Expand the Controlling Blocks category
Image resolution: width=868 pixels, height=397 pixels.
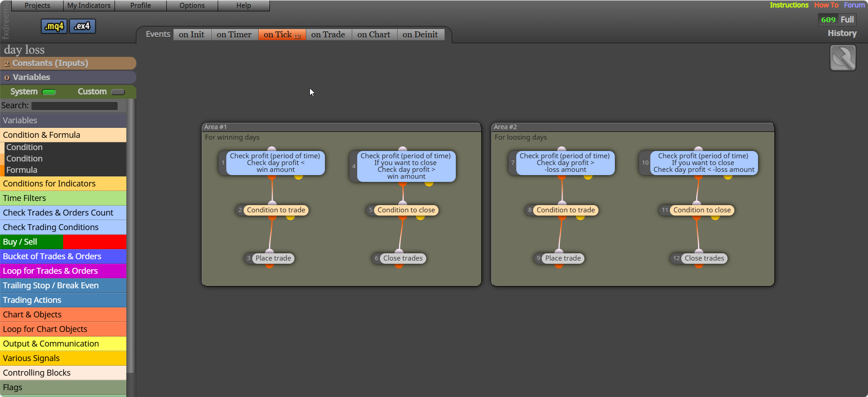[63, 373]
